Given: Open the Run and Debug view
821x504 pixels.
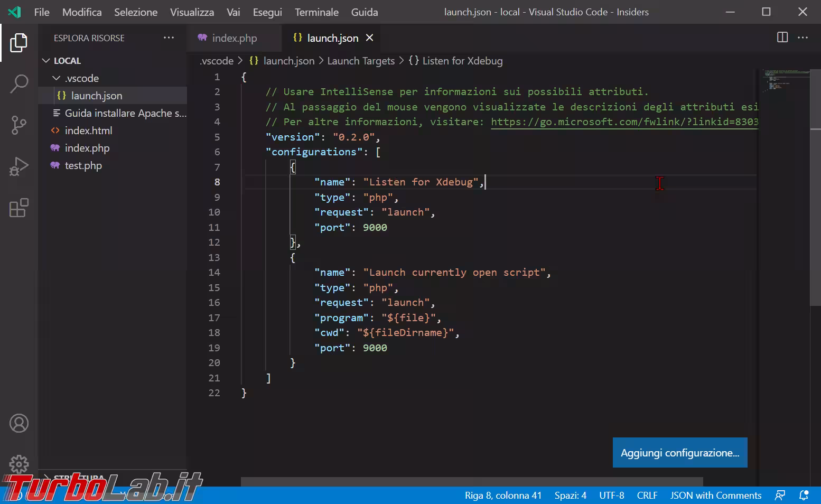Looking at the screenshot, I should [19, 167].
